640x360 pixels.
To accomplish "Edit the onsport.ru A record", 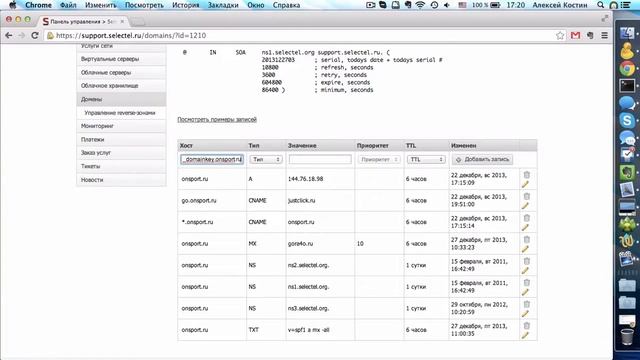I will tap(525, 184).
